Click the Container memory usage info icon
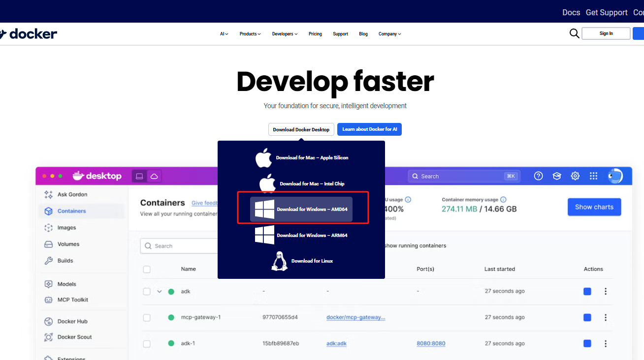The image size is (644, 360). click(503, 200)
